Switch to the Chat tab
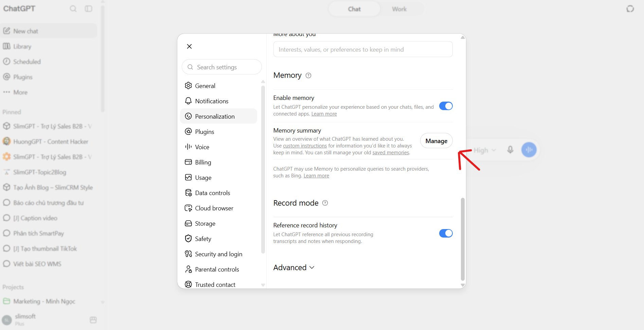Screen dimensions: 644x330 tap(354, 9)
